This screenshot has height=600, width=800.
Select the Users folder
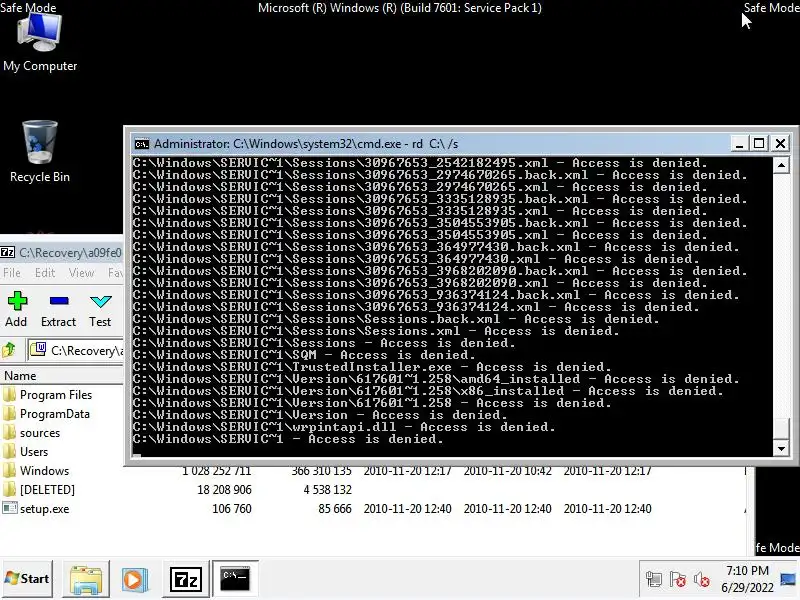tap(27, 452)
